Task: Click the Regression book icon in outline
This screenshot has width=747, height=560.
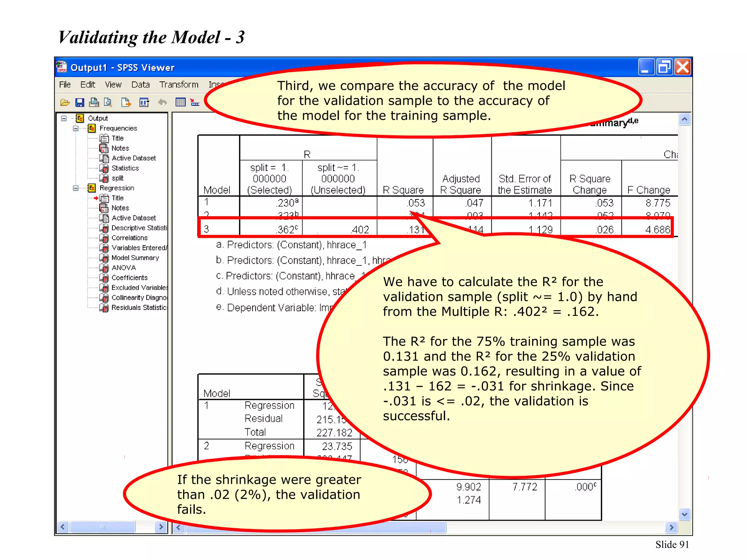Action: [92, 188]
